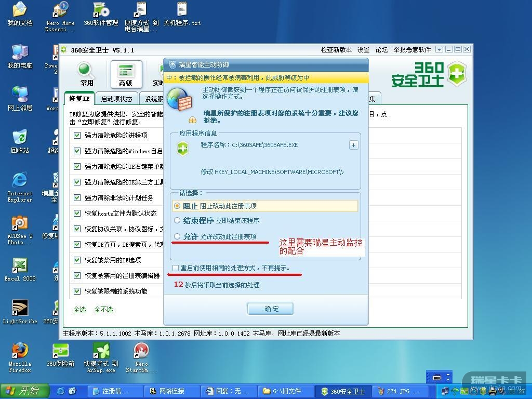Open 论坛 link in title bar
532x399 pixels.
[381, 50]
